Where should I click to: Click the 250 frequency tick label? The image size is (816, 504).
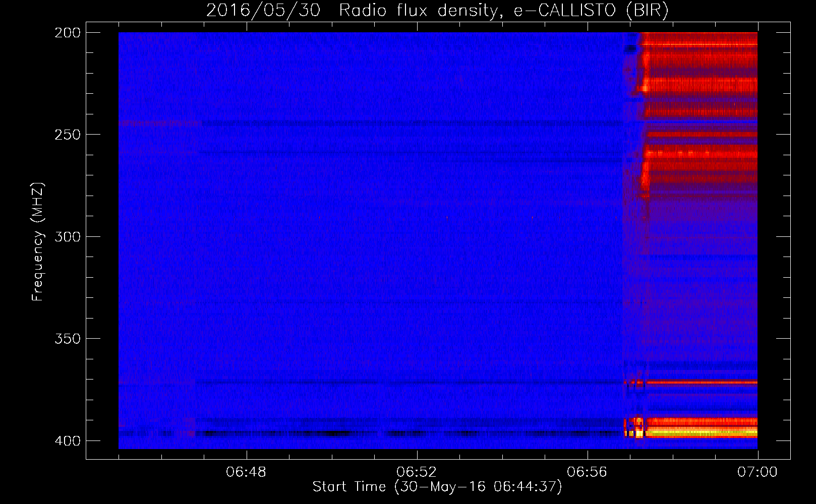pyautogui.click(x=67, y=135)
